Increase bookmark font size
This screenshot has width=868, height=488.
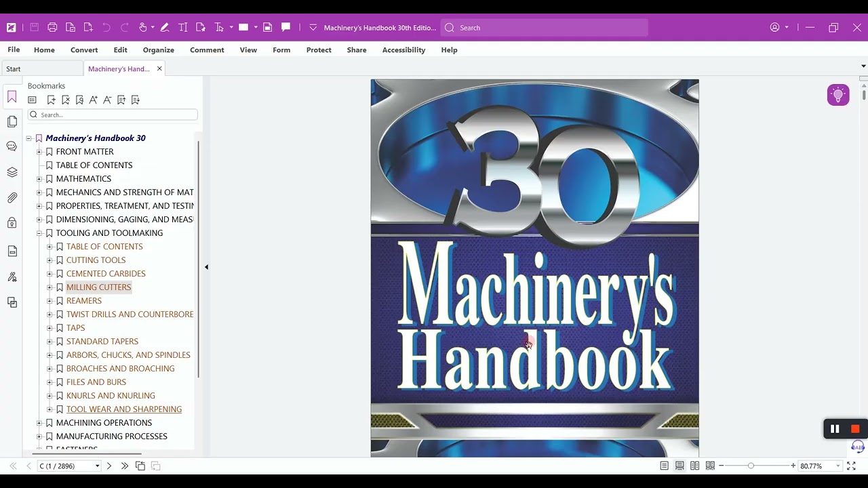point(93,100)
